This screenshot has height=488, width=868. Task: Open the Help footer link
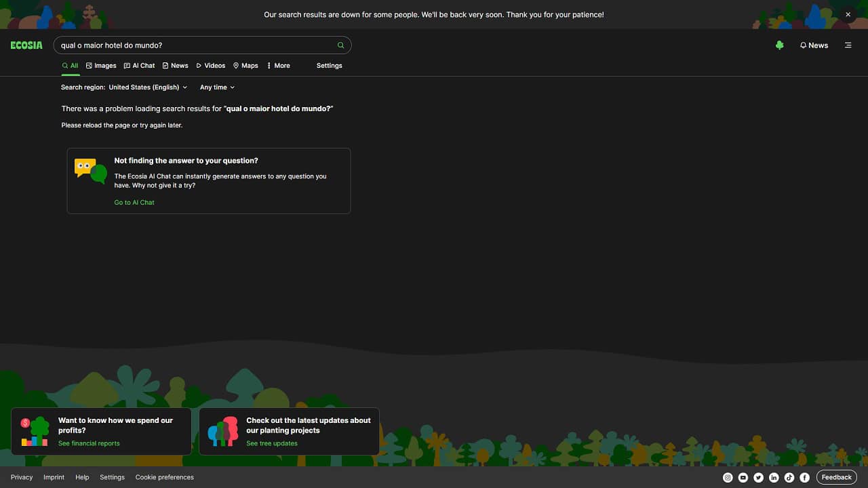(82, 477)
